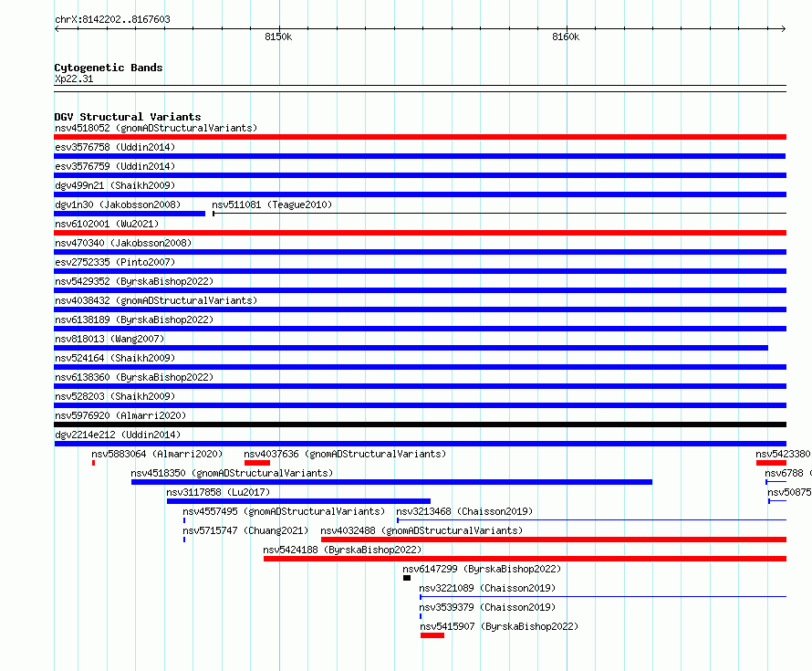
Task: Click the red bar under nsv5424188
Action: (526, 559)
